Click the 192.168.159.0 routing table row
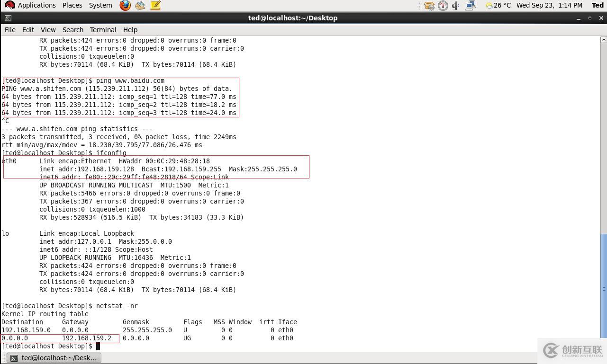 click(x=147, y=330)
